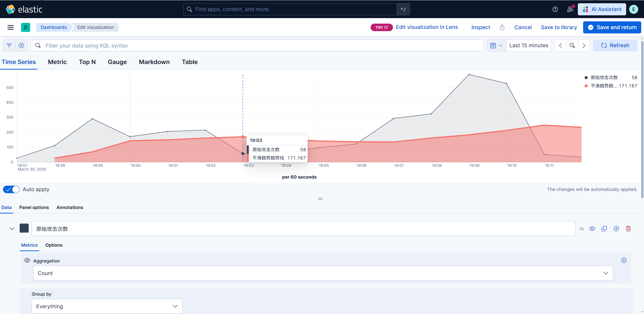Open the newsfeed notifications icon
The width and height of the screenshot is (644, 314).
coord(570,9)
